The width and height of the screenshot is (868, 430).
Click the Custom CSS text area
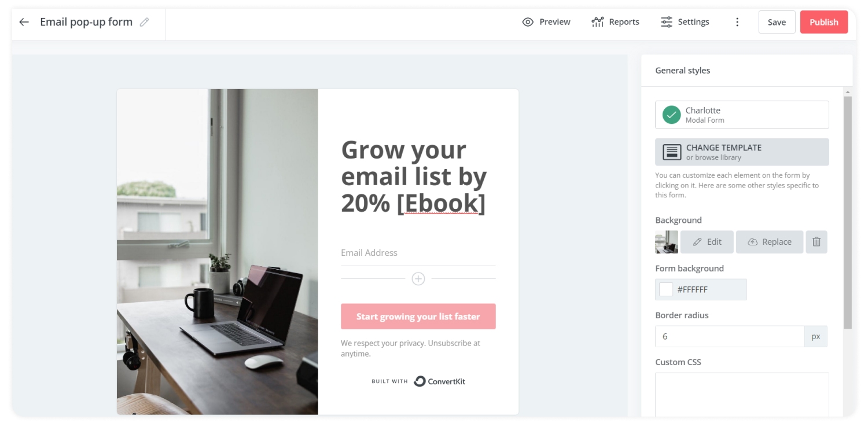[x=742, y=395]
